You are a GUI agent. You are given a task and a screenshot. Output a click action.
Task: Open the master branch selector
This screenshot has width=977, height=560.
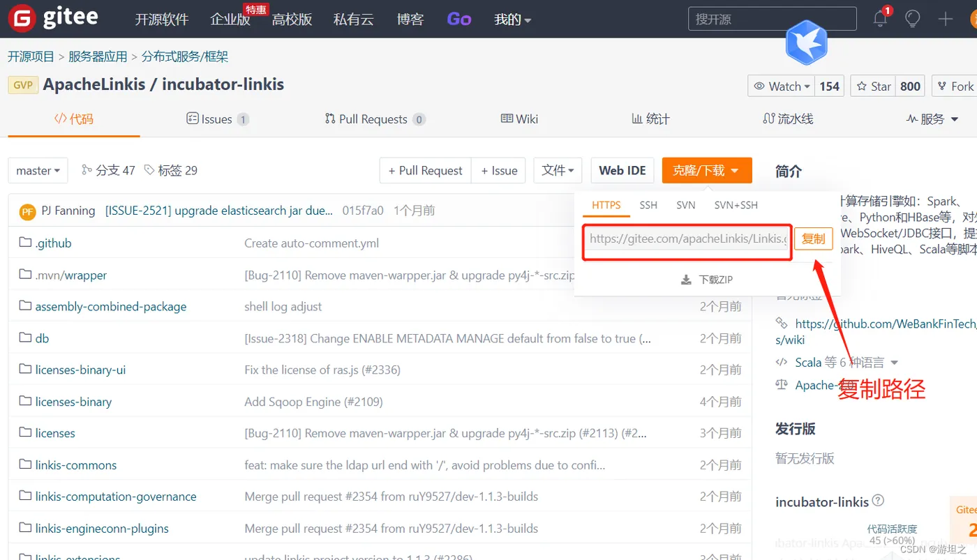[38, 171]
